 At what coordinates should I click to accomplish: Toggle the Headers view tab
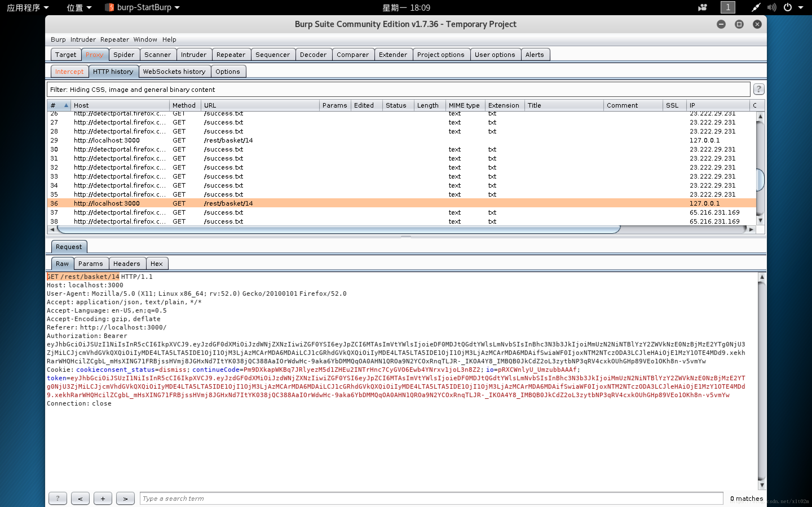(x=125, y=263)
